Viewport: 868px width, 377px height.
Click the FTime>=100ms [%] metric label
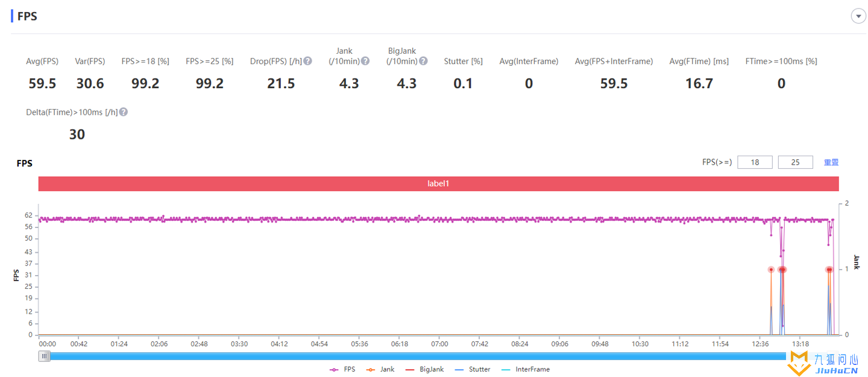781,61
